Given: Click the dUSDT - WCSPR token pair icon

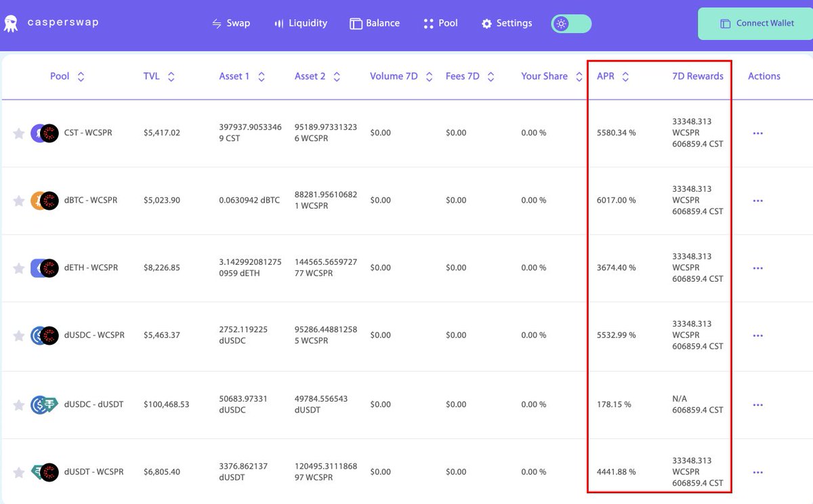Looking at the screenshot, I should (x=45, y=472).
